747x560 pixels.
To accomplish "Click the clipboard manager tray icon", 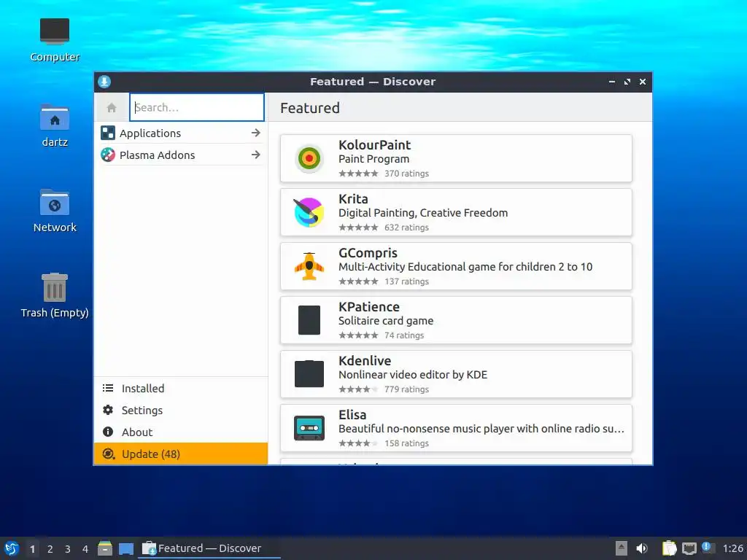I will pyautogui.click(x=670, y=548).
